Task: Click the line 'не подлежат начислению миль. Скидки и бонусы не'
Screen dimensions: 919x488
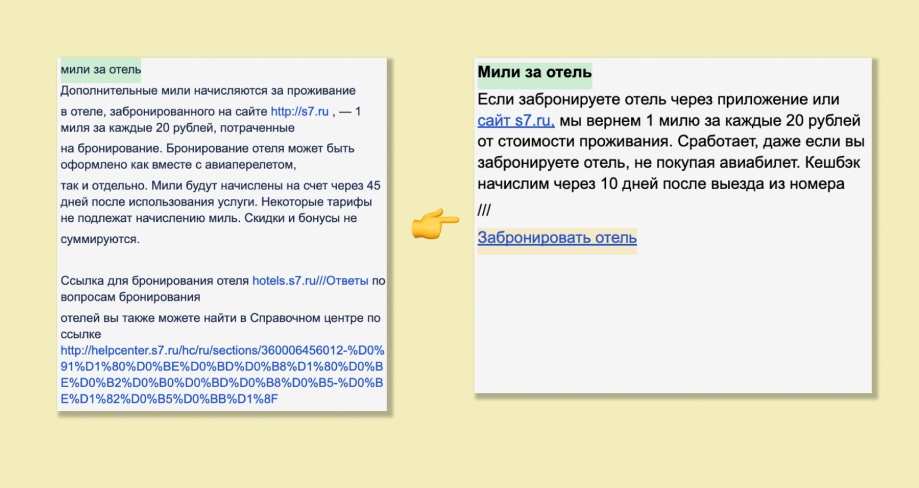Action: point(209,218)
